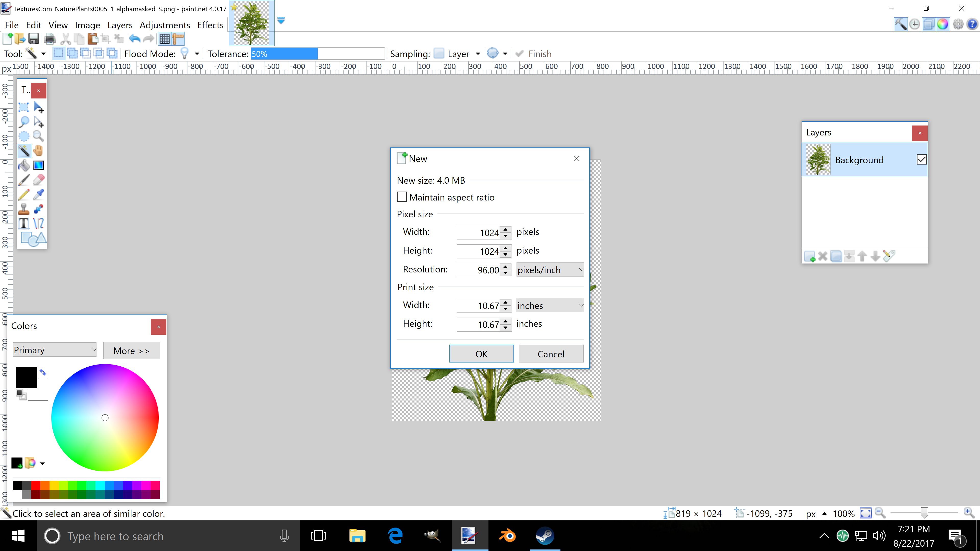The height and width of the screenshot is (551, 980).
Task: Enable Maintain aspect ratio checkbox
Action: click(402, 197)
